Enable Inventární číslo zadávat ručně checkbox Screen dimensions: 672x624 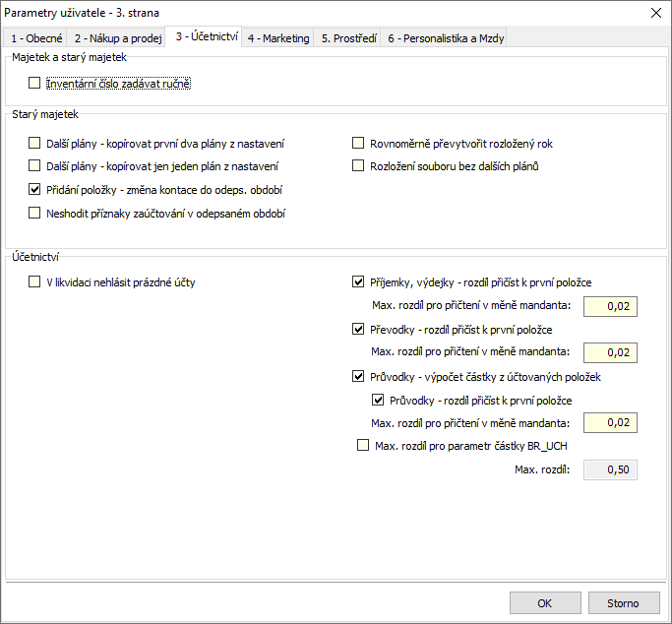(x=34, y=83)
